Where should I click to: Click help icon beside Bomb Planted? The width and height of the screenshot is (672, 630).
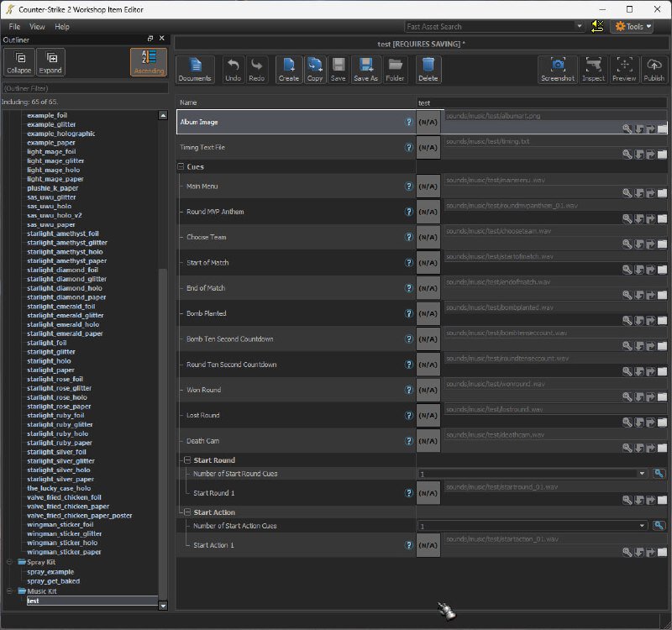(409, 313)
